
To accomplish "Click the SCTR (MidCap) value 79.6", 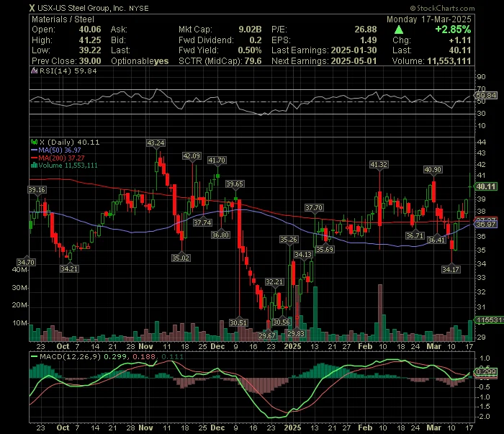I will (x=253, y=61).
